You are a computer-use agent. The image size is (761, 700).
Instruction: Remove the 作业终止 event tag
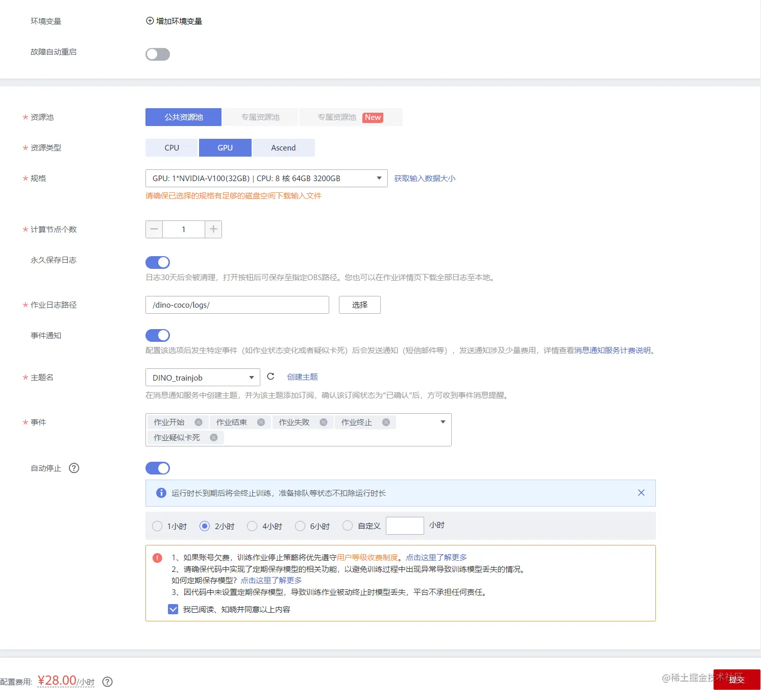386,422
